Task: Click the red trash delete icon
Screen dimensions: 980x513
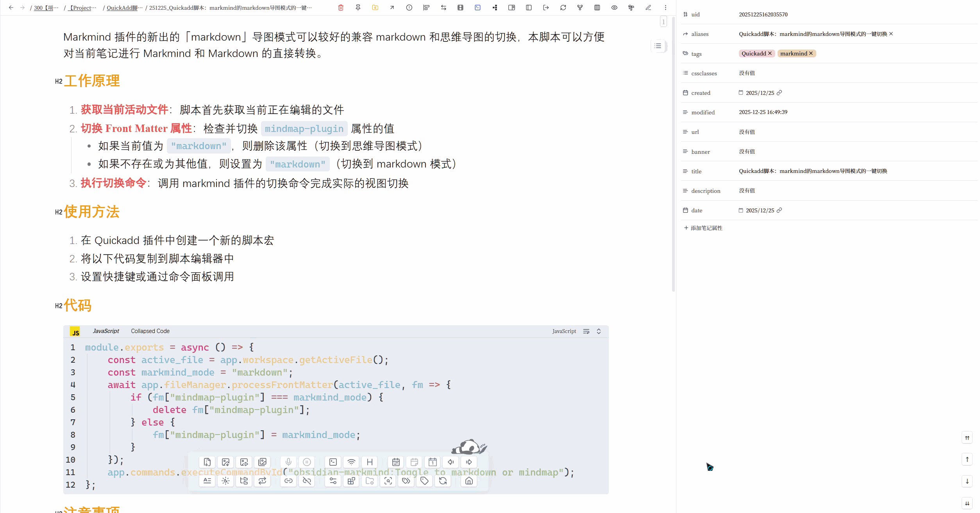Action: [x=341, y=7]
